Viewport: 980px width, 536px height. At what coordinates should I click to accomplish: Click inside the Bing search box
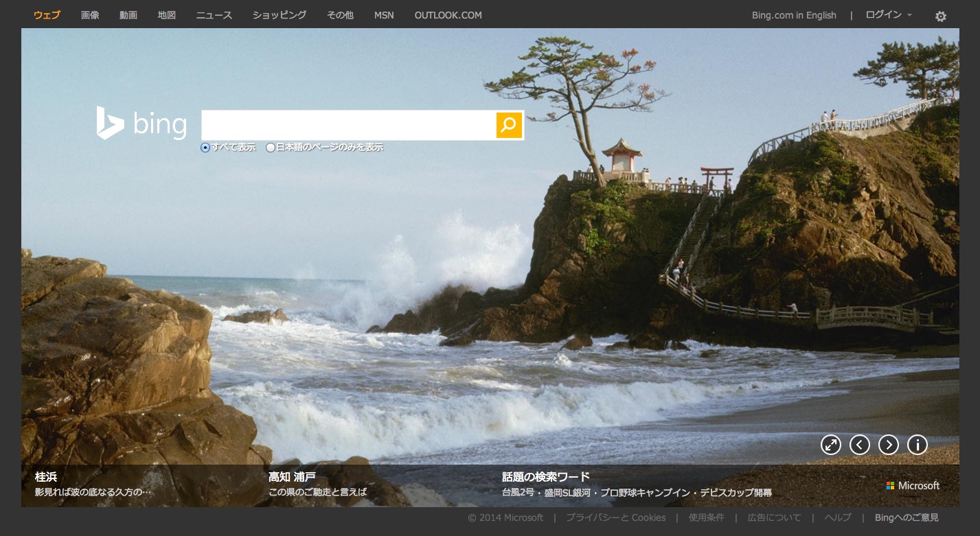[x=348, y=125]
